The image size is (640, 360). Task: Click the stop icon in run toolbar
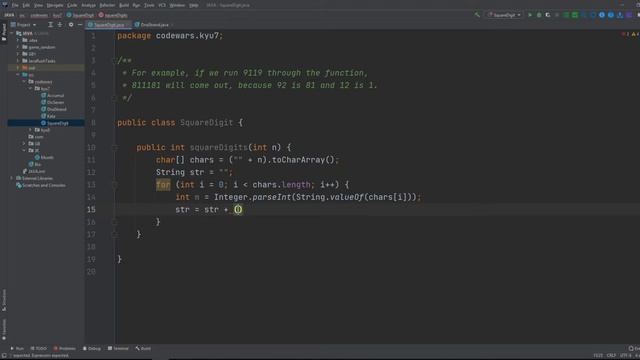click(x=557, y=15)
